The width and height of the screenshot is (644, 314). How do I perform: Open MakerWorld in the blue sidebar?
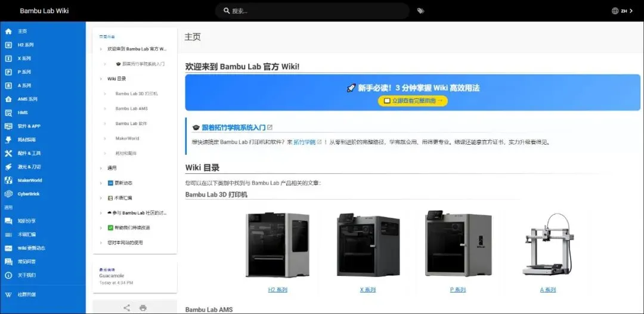[x=43, y=180]
